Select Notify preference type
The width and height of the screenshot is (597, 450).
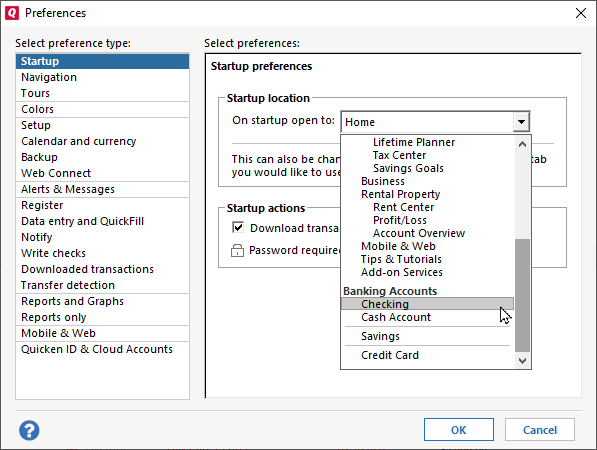pos(102,237)
